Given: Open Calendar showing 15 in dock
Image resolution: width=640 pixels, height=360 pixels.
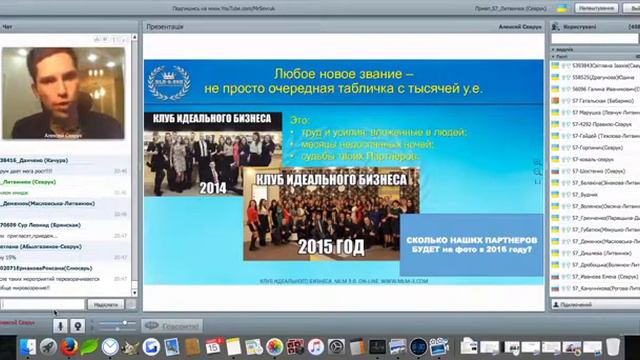Looking at the screenshot, I should tap(213, 347).
